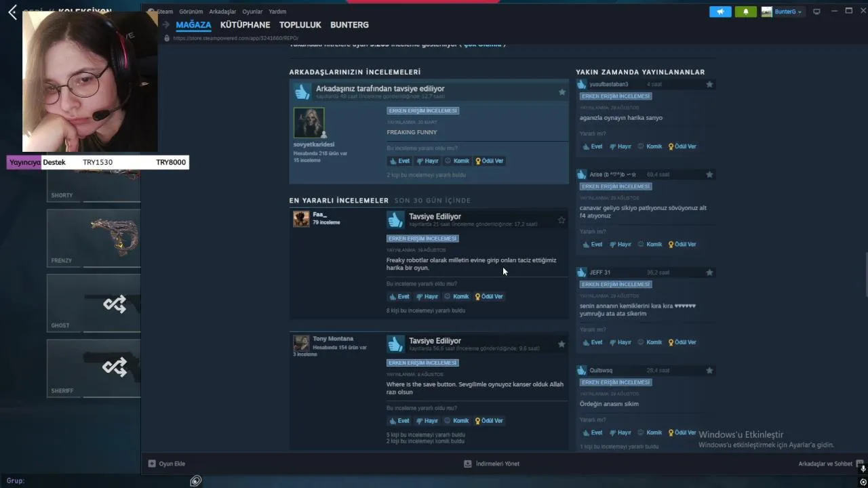Screen dimensions: 868x488
Task: Click Evet on yusufbastaban3's review
Action: pos(593,146)
